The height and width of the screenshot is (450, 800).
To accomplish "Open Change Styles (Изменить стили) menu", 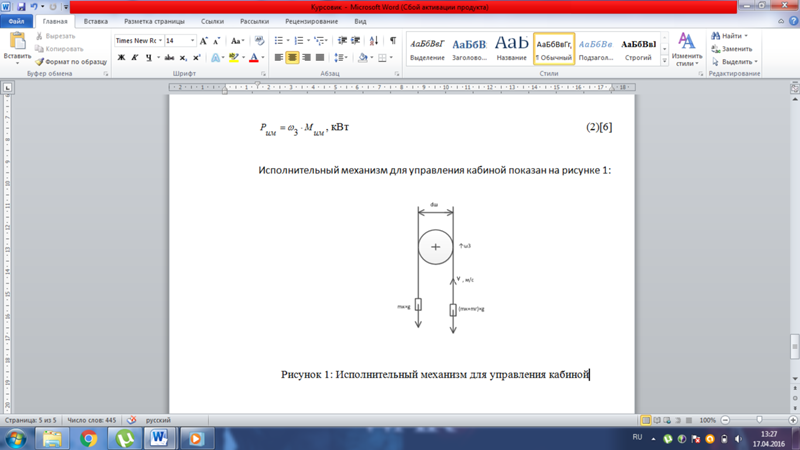I will (687, 50).
